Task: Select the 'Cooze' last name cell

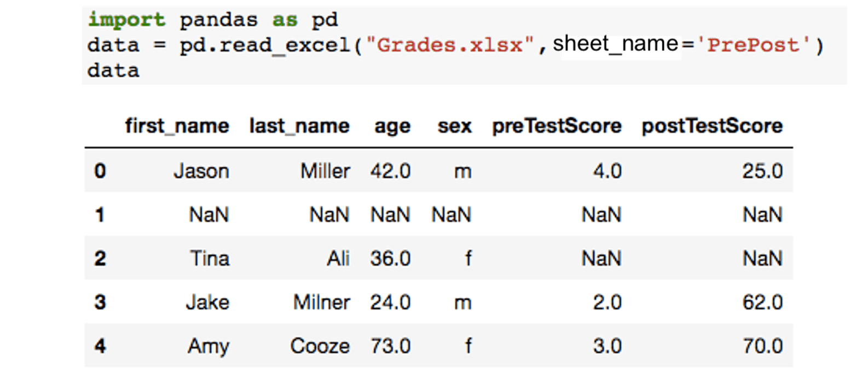Action: (x=320, y=346)
